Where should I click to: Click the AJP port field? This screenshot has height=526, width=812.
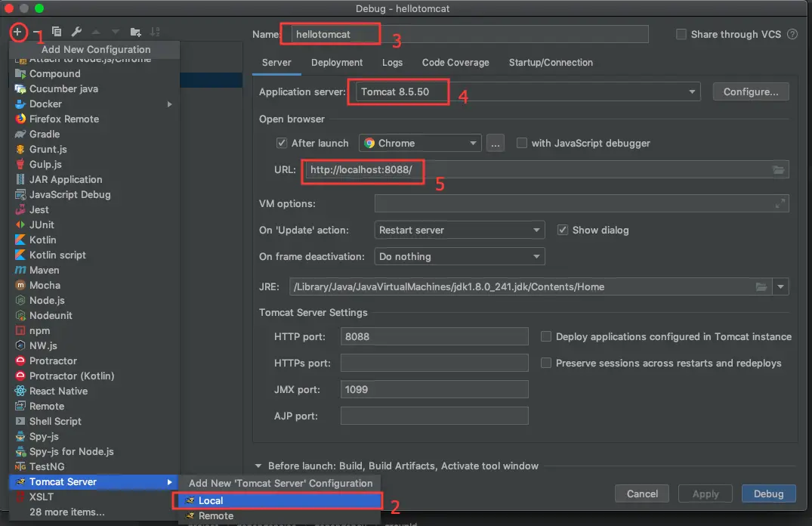[434, 416]
